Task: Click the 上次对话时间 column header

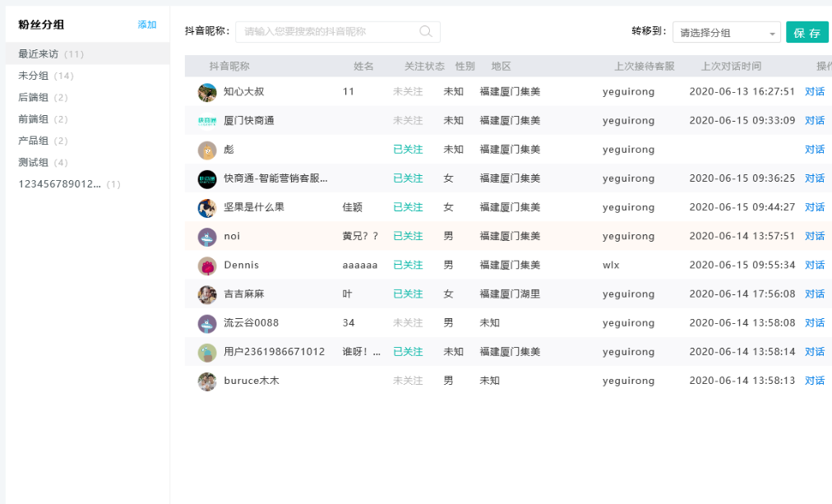Action: [731, 66]
